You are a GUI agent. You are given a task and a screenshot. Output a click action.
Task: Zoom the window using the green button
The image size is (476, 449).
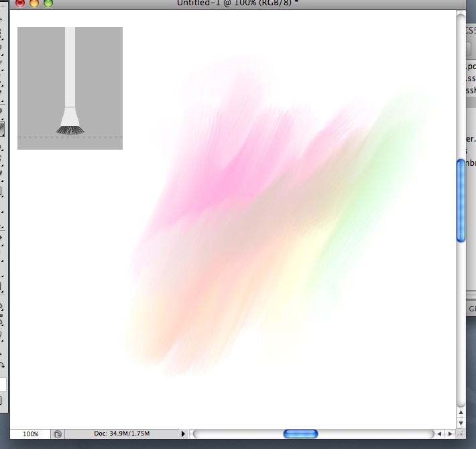(48, 3)
